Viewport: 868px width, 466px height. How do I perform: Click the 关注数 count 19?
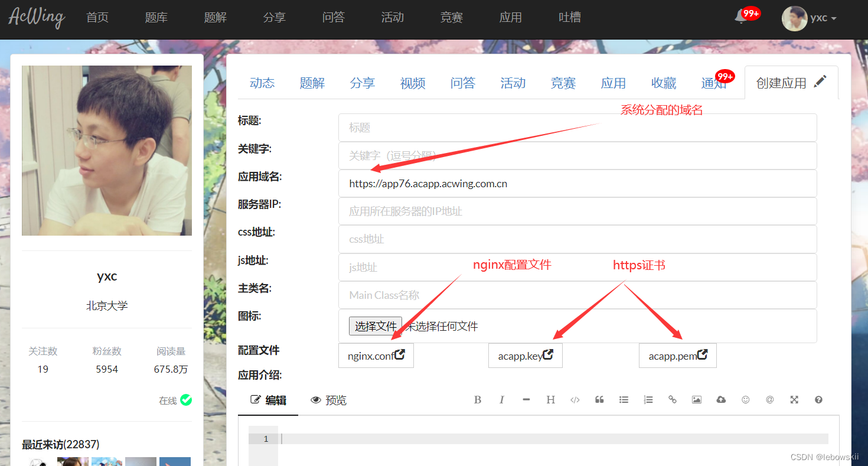point(43,369)
